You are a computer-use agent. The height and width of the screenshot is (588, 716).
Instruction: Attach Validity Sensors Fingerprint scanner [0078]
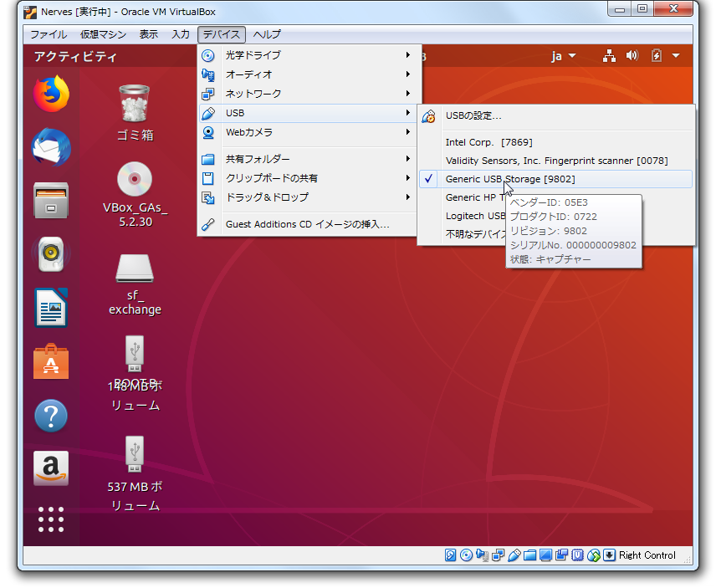pyautogui.click(x=555, y=161)
